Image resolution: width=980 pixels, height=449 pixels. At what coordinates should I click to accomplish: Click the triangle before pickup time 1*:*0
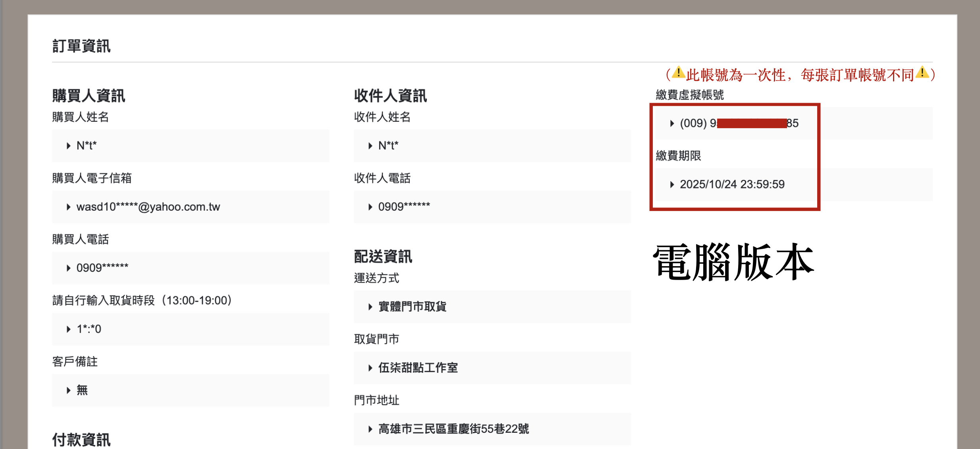[x=69, y=329]
